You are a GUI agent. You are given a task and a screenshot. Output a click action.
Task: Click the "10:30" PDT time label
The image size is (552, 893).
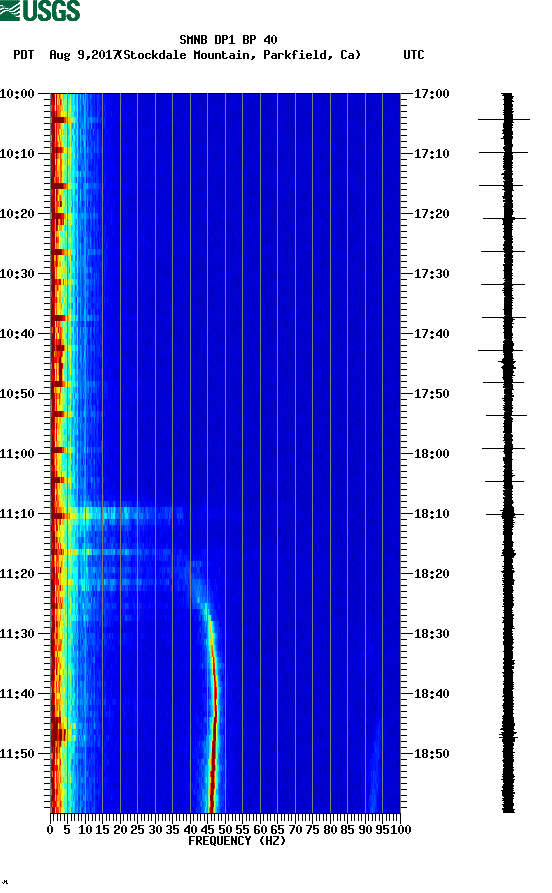17,273
